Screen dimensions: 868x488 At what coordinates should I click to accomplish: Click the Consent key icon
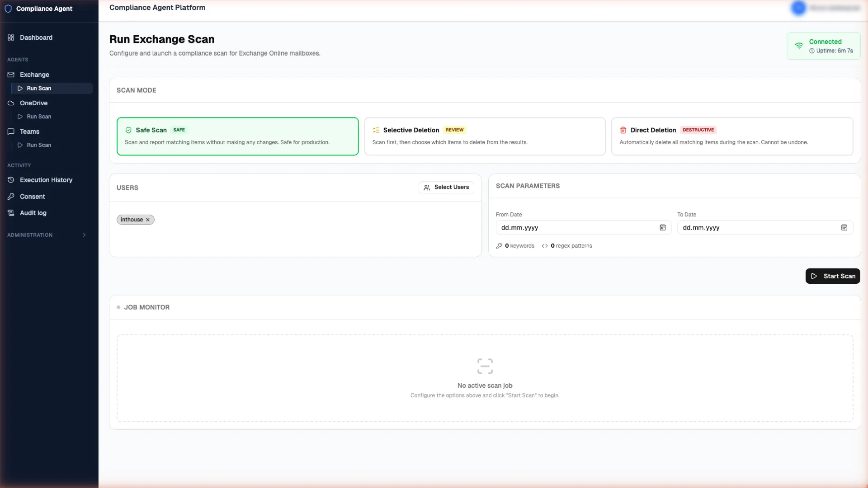point(11,197)
